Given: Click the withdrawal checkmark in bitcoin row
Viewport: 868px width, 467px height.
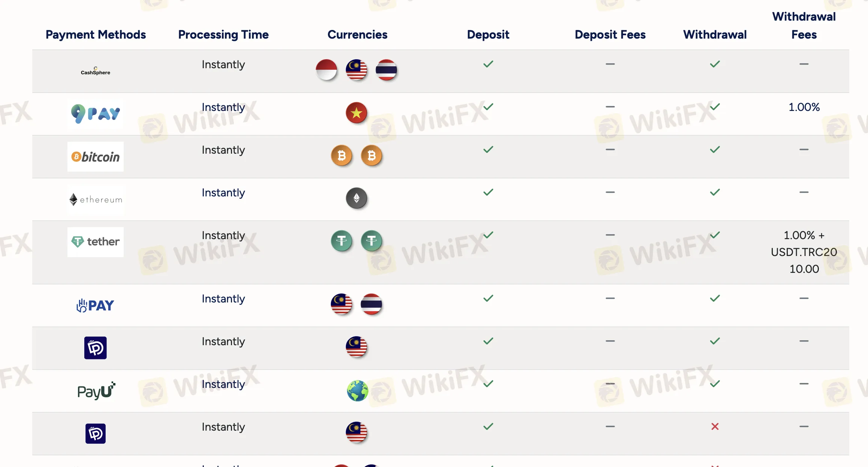Looking at the screenshot, I should 715,150.
